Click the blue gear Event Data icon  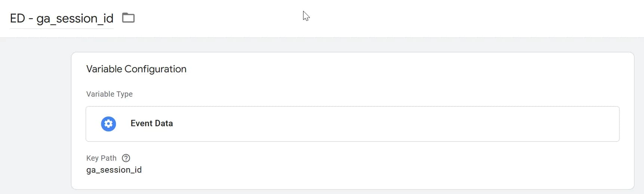tap(108, 124)
